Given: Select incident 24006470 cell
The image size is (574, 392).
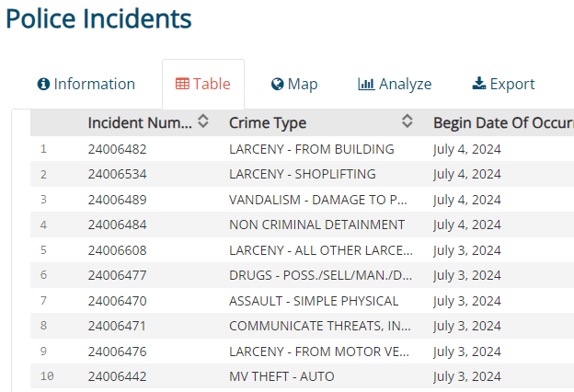Looking at the screenshot, I should [117, 300].
